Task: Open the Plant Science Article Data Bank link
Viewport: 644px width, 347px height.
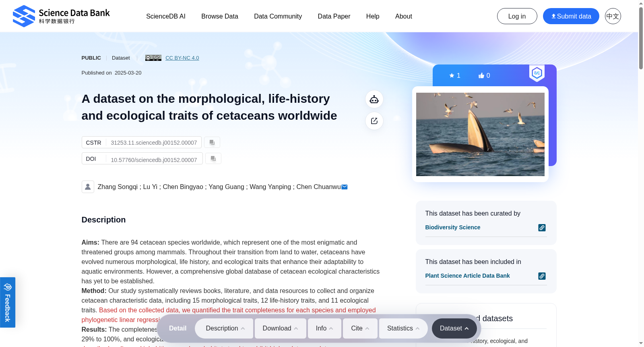Action: [x=468, y=276]
